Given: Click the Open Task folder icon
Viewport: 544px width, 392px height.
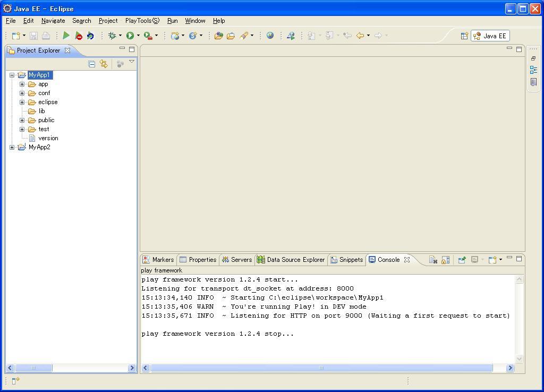Looking at the screenshot, I should [x=231, y=36].
